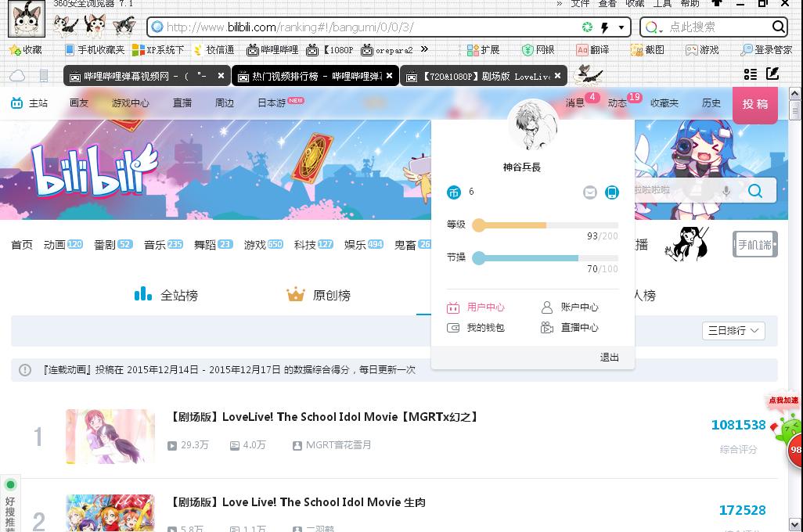The width and height of the screenshot is (803, 532).
Task: Click the edit-note icon right of the tabs
Action: tap(772, 74)
